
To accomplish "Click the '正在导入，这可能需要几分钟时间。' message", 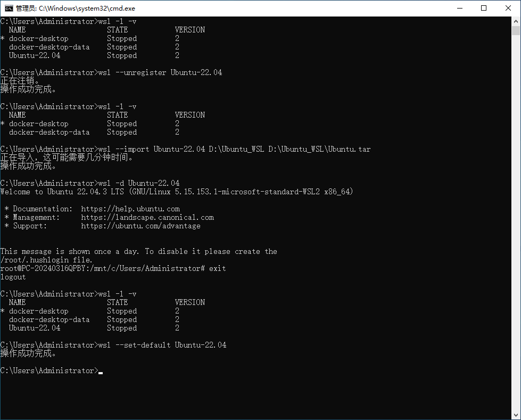I will point(67,158).
